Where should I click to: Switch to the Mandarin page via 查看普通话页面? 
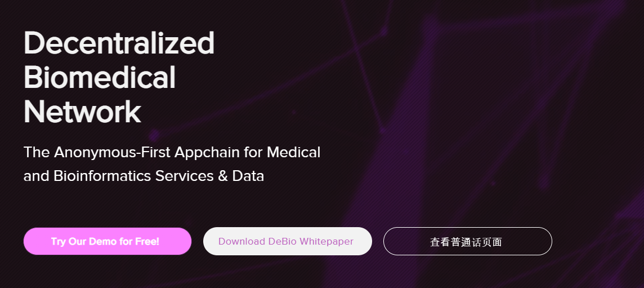click(x=467, y=241)
